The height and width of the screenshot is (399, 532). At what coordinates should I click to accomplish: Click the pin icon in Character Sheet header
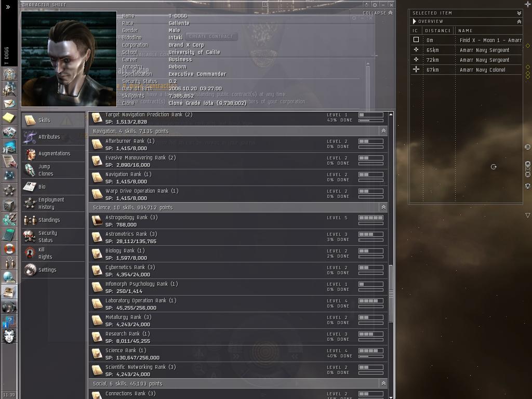click(x=375, y=5)
